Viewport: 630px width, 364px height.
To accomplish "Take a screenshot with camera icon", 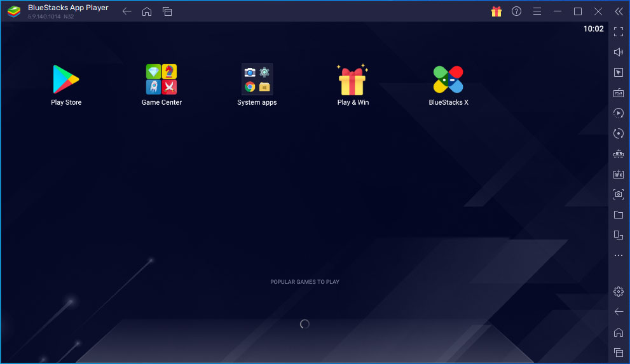I will pos(619,194).
